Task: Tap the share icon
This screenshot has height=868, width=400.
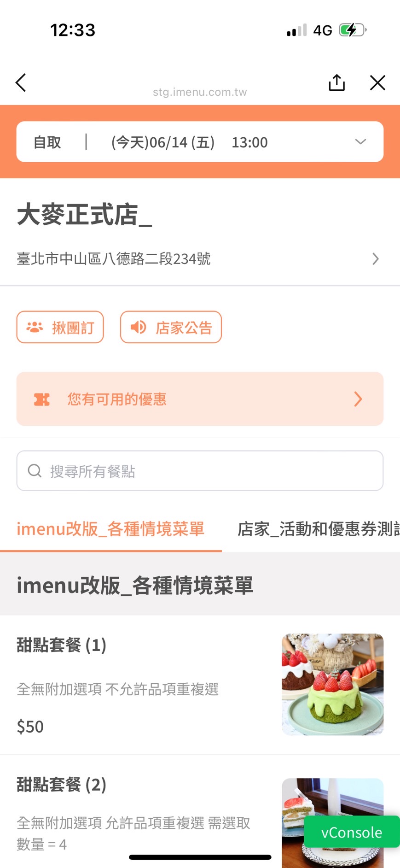Action: click(x=336, y=83)
